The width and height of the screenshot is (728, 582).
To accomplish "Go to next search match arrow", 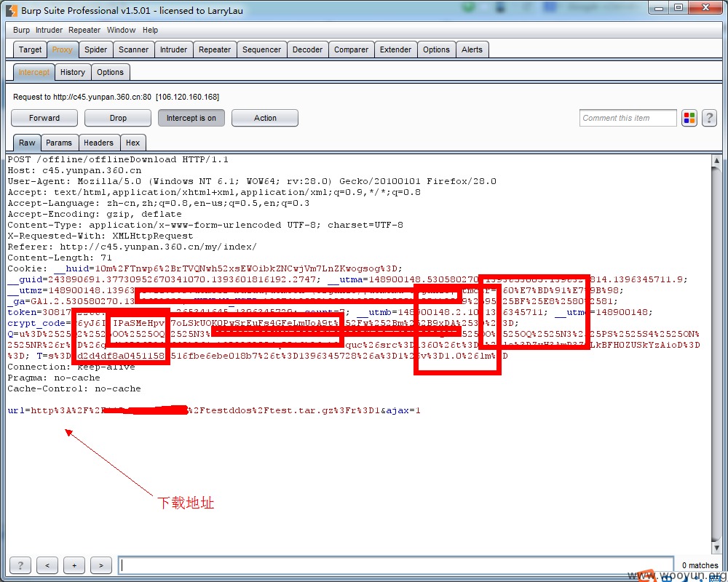I will pos(101,565).
